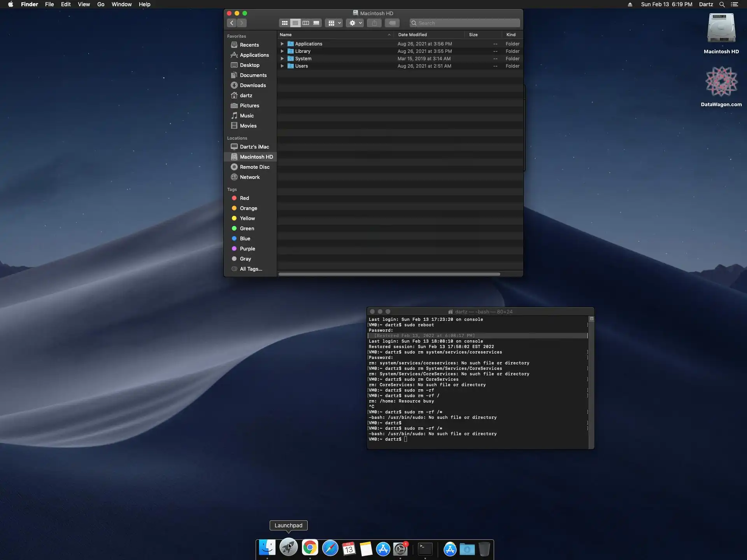This screenshot has height=560, width=747.
Task: Select list view in Finder toolbar
Action: pyautogui.click(x=295, y=23)
